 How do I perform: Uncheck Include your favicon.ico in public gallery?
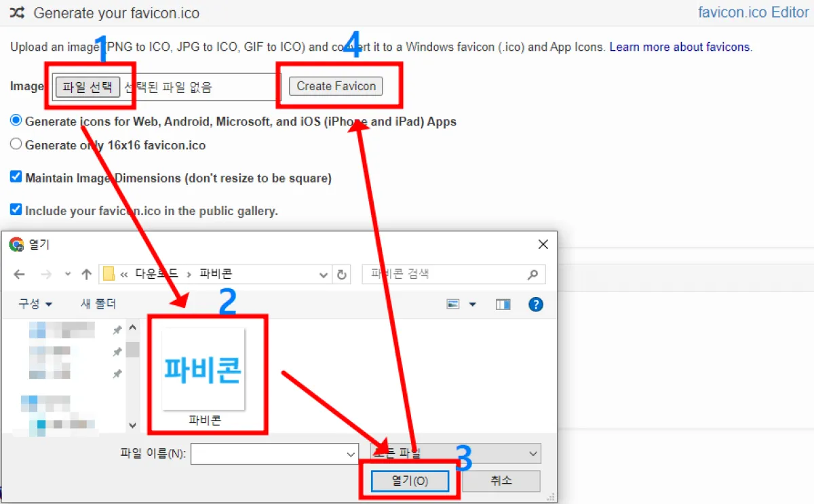point(14,210)
